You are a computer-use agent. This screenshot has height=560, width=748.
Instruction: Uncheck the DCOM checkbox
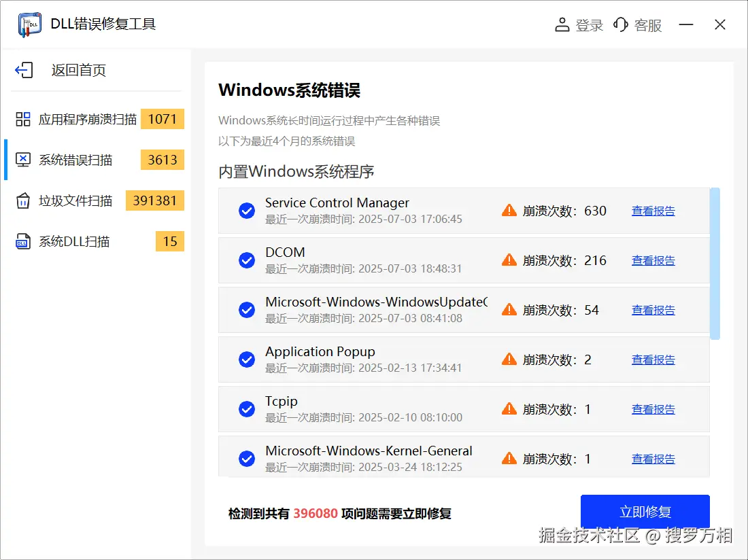tap(247, 260)
